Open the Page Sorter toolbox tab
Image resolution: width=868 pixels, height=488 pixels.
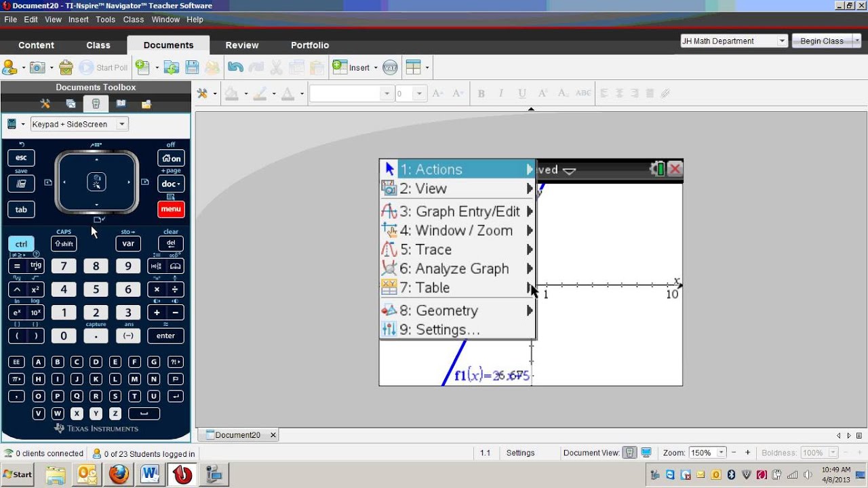(71, 104)
